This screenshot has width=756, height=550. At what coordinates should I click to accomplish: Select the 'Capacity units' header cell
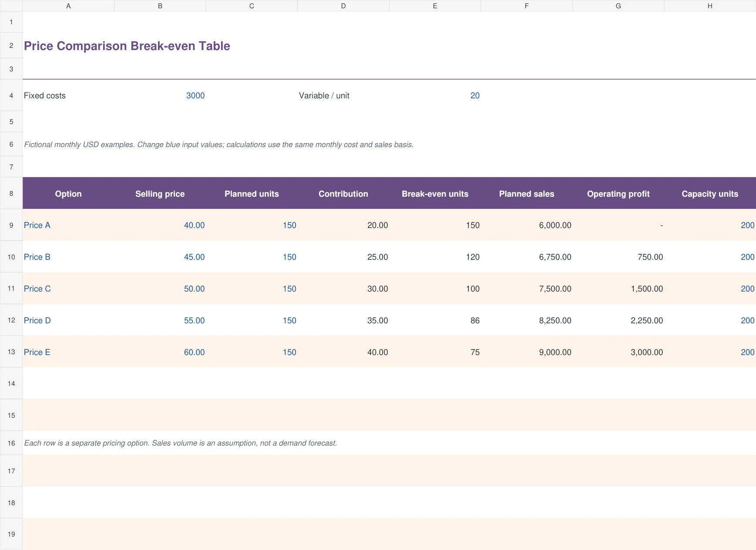[710, 194]
